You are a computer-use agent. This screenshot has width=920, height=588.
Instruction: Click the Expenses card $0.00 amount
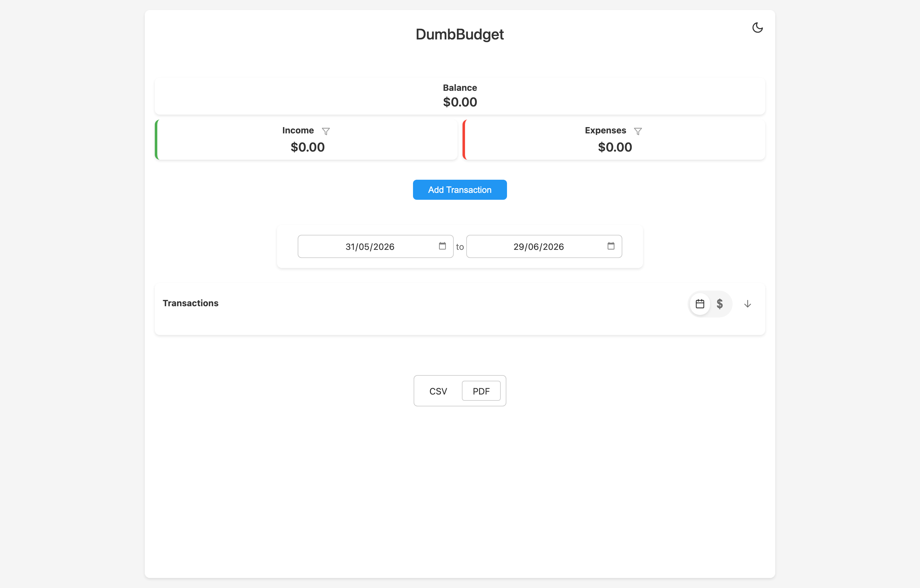615,147
